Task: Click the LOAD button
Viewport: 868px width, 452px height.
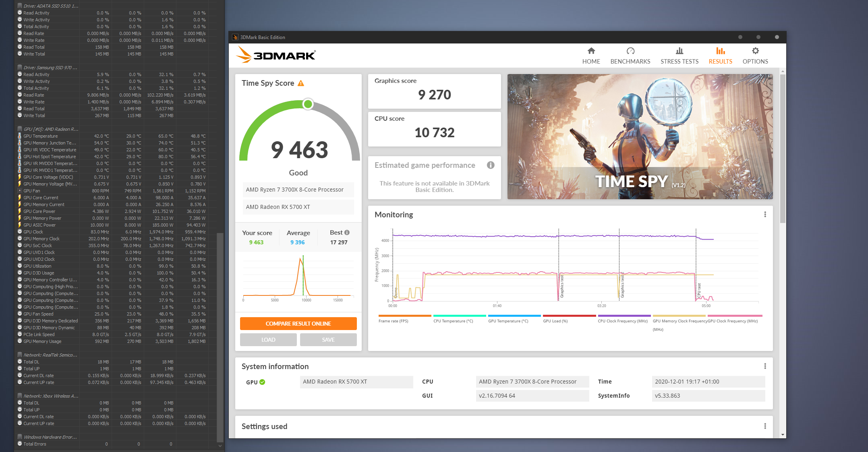Action: click(268, 340)
